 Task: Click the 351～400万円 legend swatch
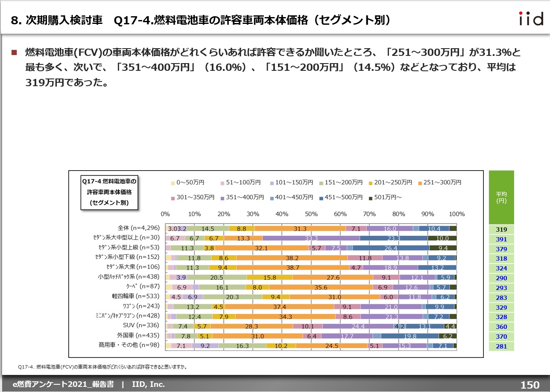click(x=222, y=197)
